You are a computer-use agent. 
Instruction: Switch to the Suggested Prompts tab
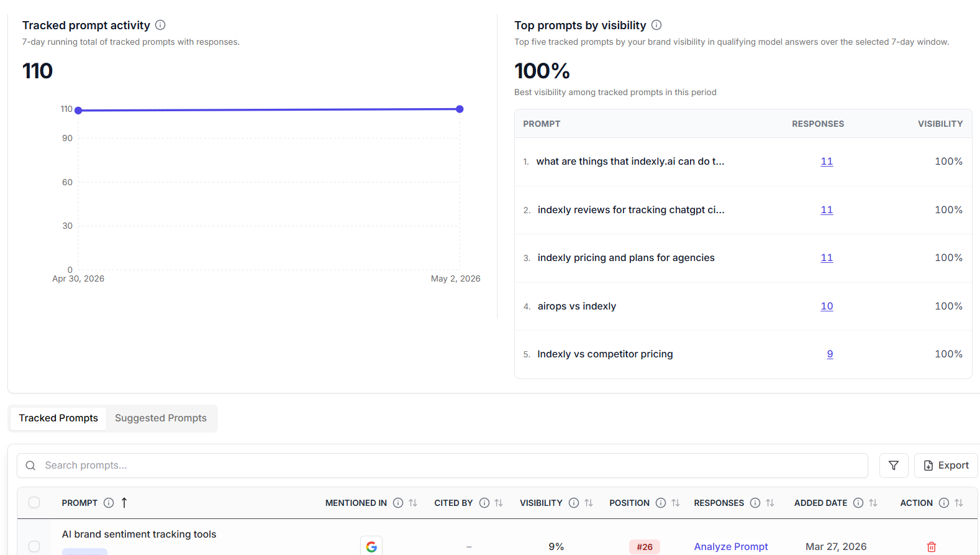(x=161, y=418)
